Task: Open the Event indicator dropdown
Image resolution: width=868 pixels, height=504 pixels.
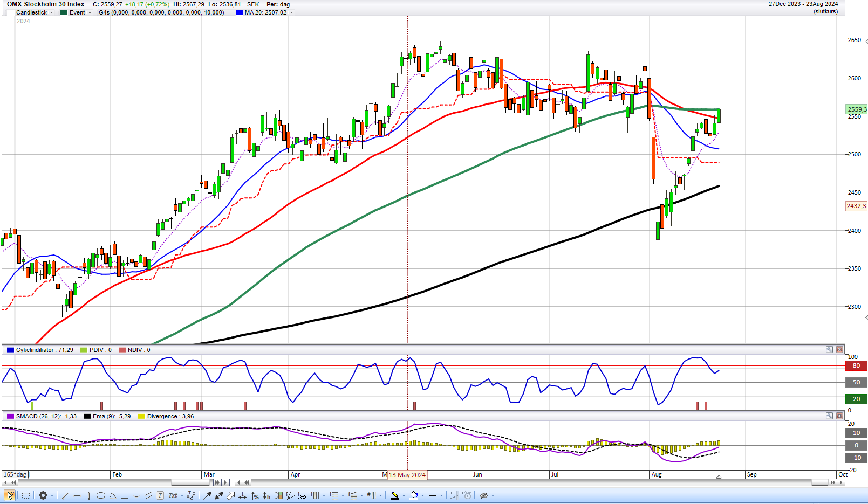Action: click(x=90, y=12)
